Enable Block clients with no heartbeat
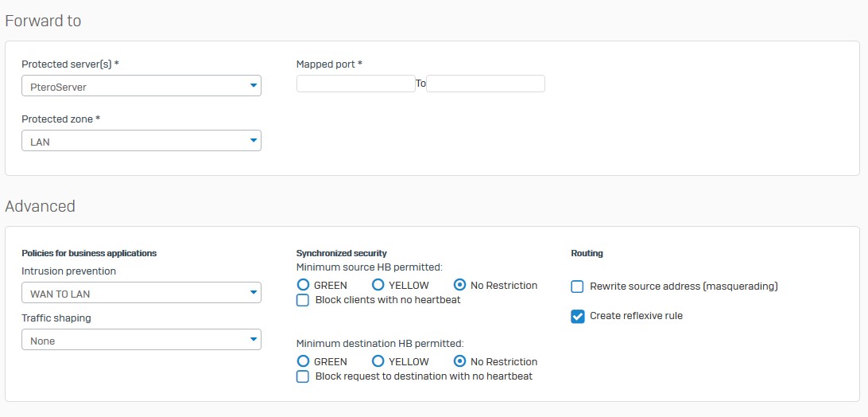Screen dimensions: 868x417 (303, 300)
